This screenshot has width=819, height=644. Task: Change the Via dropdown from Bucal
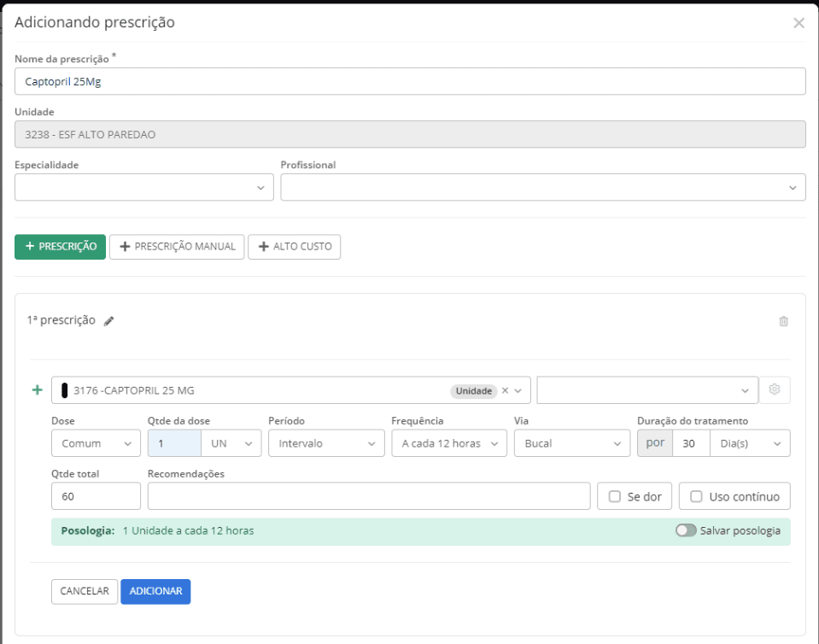[571, 443]
